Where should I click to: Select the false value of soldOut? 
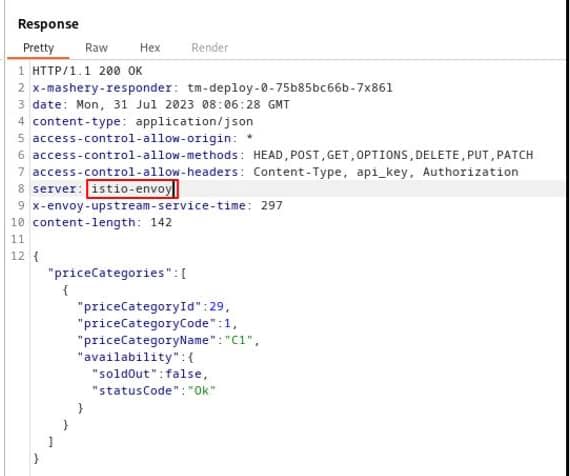point(184,374)
